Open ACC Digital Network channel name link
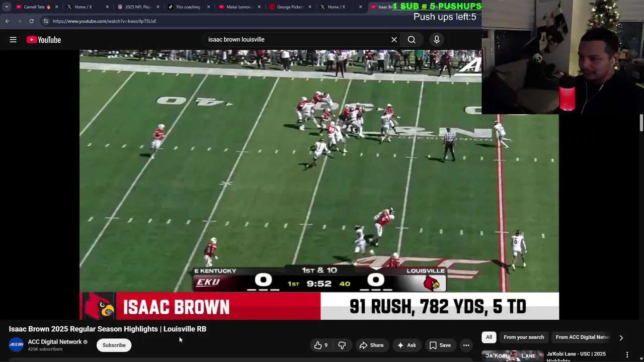 (x=55, y=342)
